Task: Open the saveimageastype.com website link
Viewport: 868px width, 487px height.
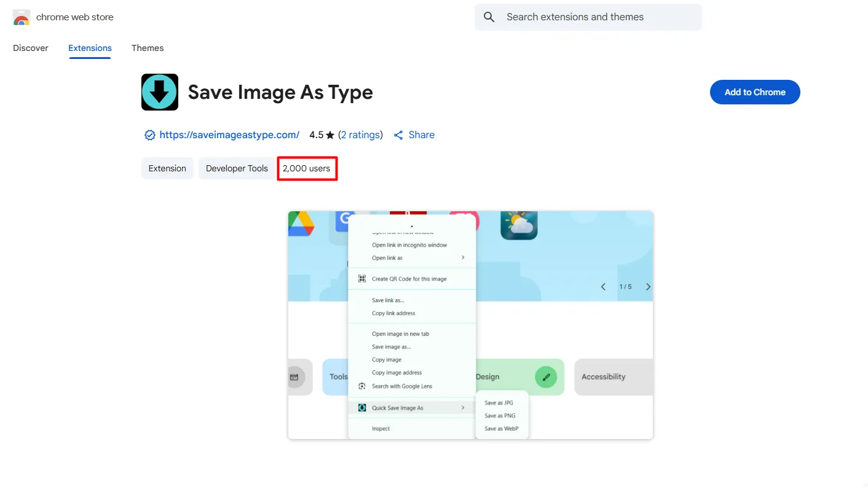Action: [x=229, y=135]
